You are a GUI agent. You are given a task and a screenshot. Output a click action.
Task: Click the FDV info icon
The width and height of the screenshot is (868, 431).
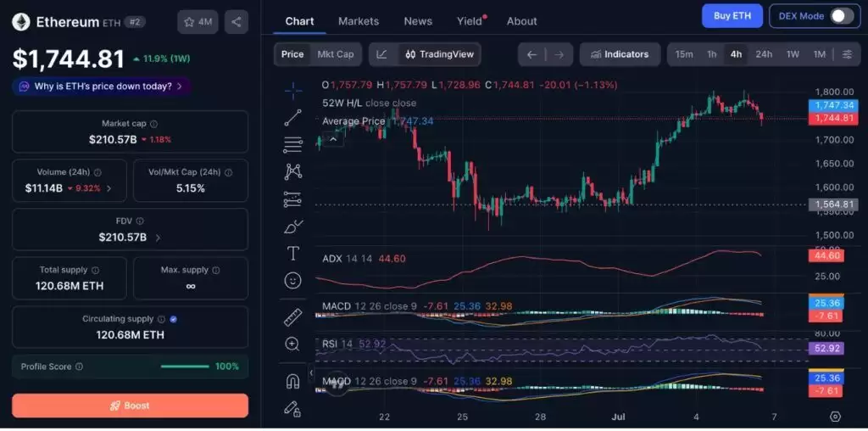pyautogui.click(x=140, y=221)
